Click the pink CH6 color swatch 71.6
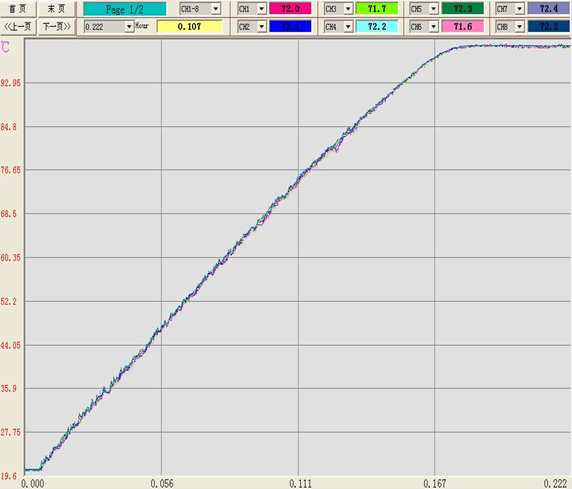Viewport: 572px width, 489px height. click(463, 26)
